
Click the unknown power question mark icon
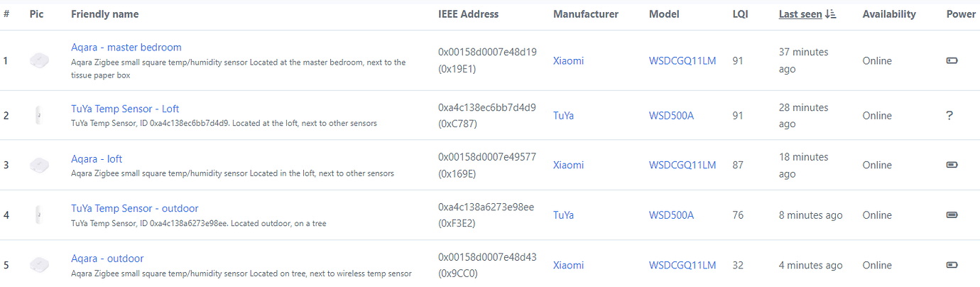949,116
